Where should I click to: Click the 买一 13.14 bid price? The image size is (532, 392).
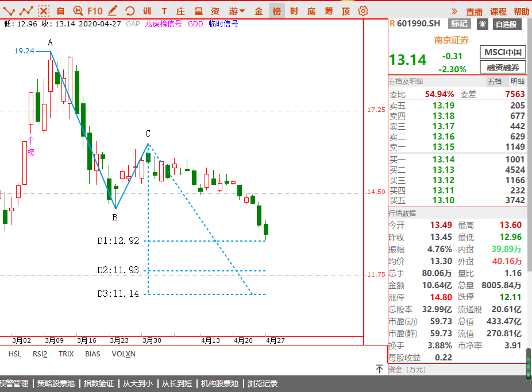443,160
